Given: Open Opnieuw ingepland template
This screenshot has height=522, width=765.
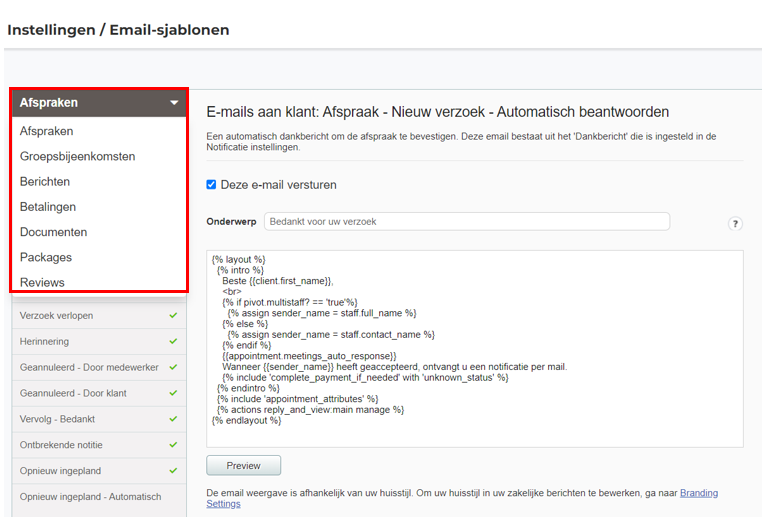Looking at the screenshot, I should (99, 471).
